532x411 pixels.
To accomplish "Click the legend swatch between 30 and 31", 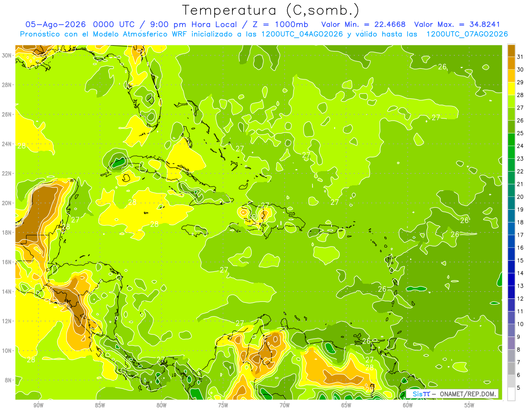I will 511,63.
